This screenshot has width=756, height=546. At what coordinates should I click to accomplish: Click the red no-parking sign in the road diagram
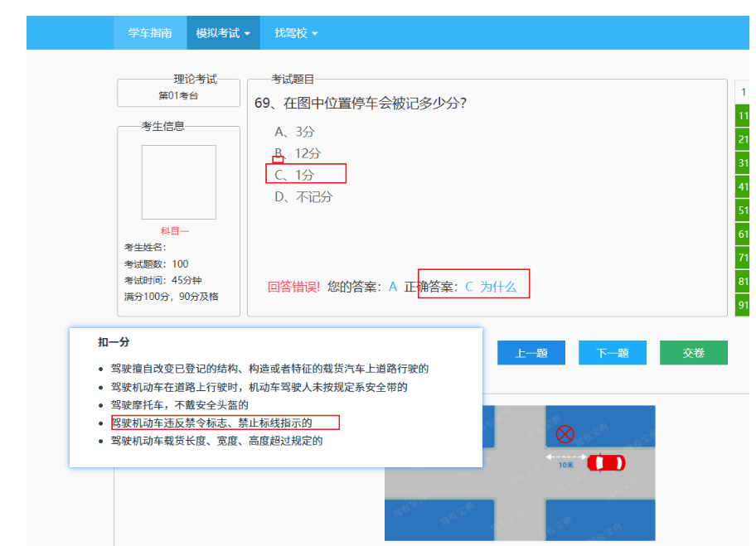pos(566,432)
